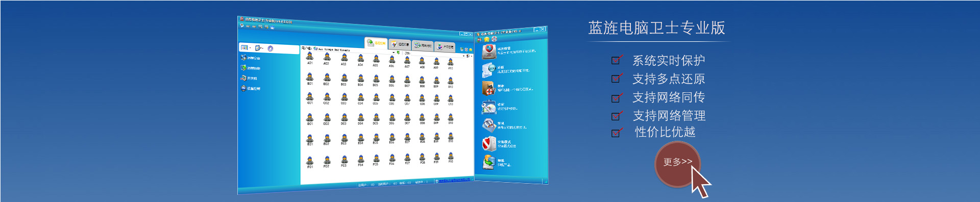Click the 蓝旌电脑卫士专业版 heading
Viewport: 980px width, 202px height.
pyautogui.click(x=656, y=28)
